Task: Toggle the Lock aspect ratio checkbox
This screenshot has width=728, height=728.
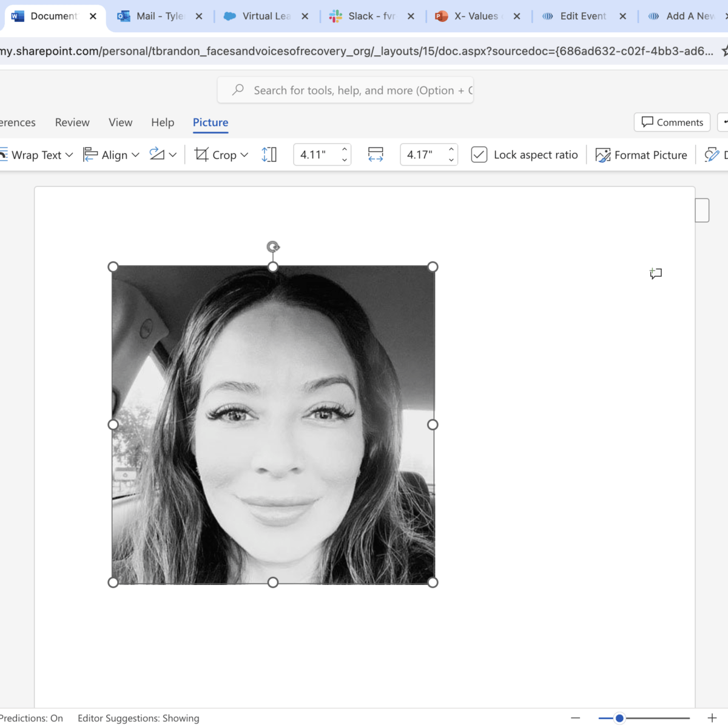Action: 479,155
